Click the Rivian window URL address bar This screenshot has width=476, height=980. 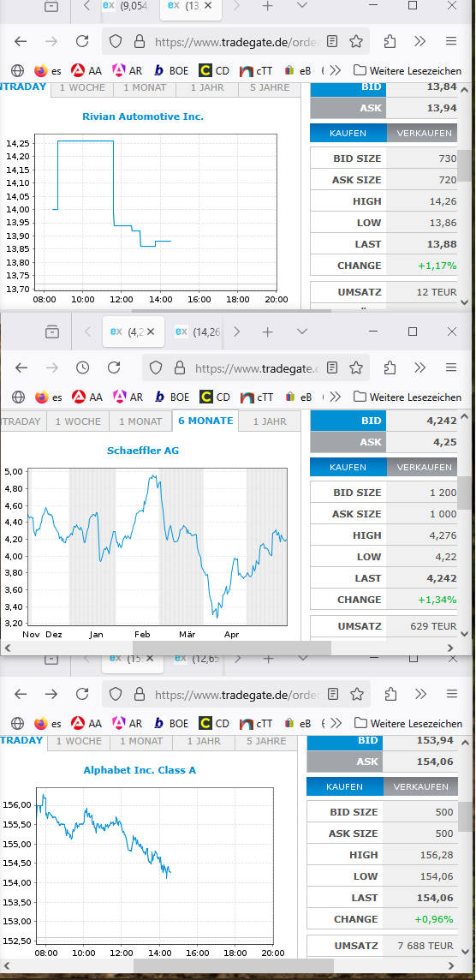pos(236,42)
